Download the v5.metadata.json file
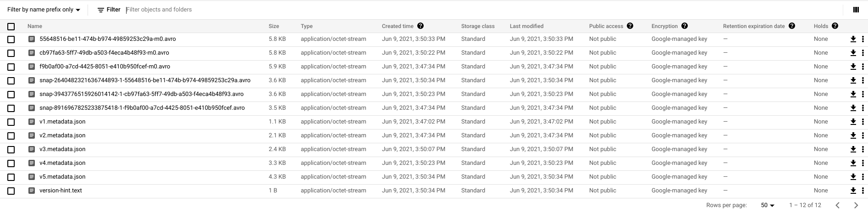The width and height of the screenshot is (868, 214). (853, 177)
